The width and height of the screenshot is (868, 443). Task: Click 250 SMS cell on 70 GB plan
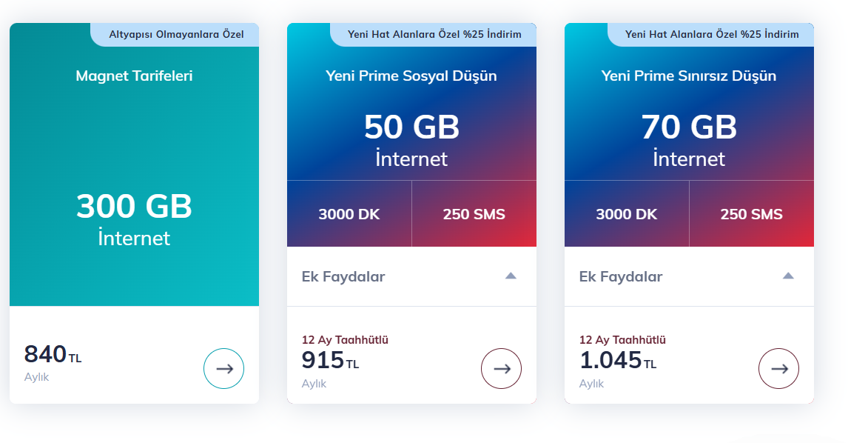click(751, 214)
